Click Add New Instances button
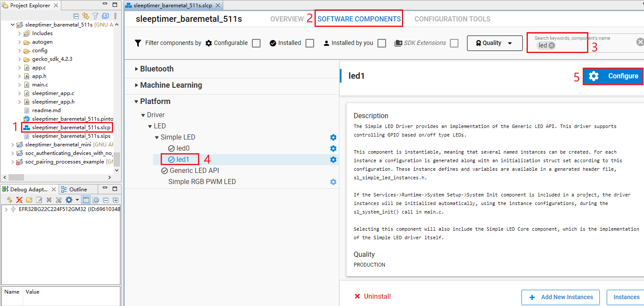Image resolution: width=644 pixels, height=306 pixels. tap(561, 297)
